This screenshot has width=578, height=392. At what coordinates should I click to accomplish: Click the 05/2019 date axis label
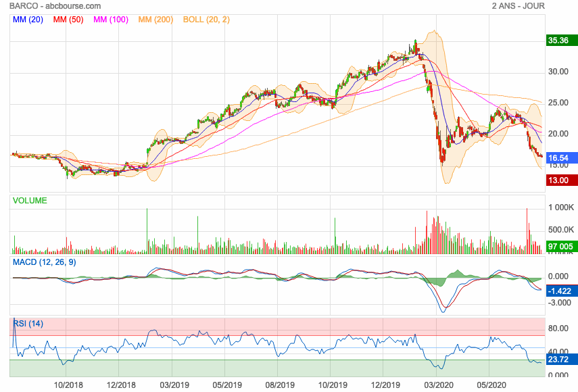pos(227,385)
